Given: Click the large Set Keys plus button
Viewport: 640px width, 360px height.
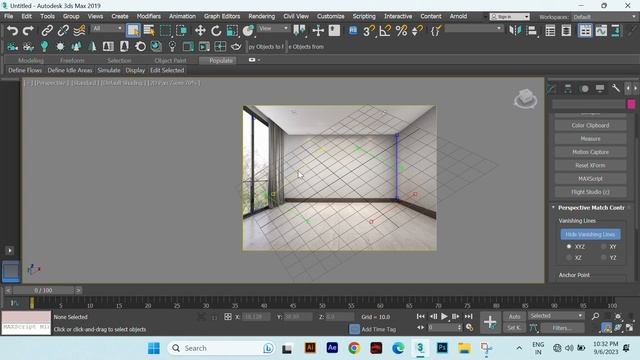Looking at the screenshot, I should coord(490,322).
